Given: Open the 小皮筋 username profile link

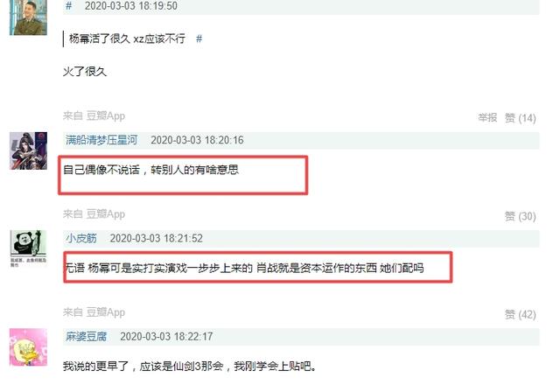Looking at the screenshot, I should 81,238.
